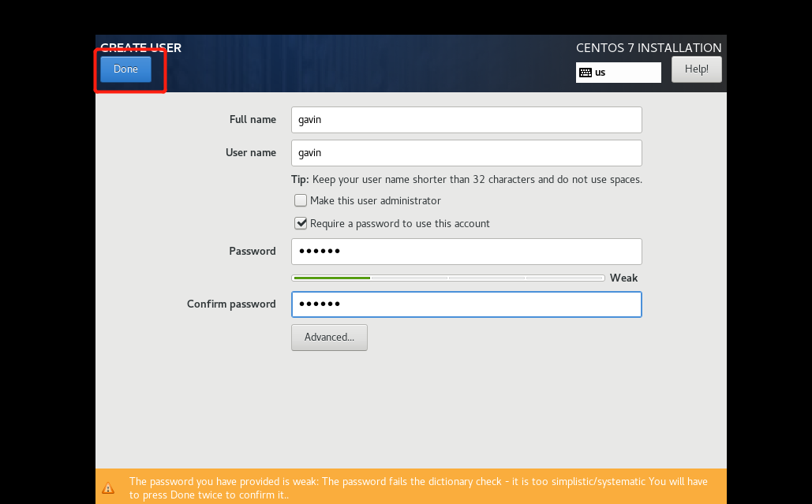Click into the User name field

click(x=466, y=153)
